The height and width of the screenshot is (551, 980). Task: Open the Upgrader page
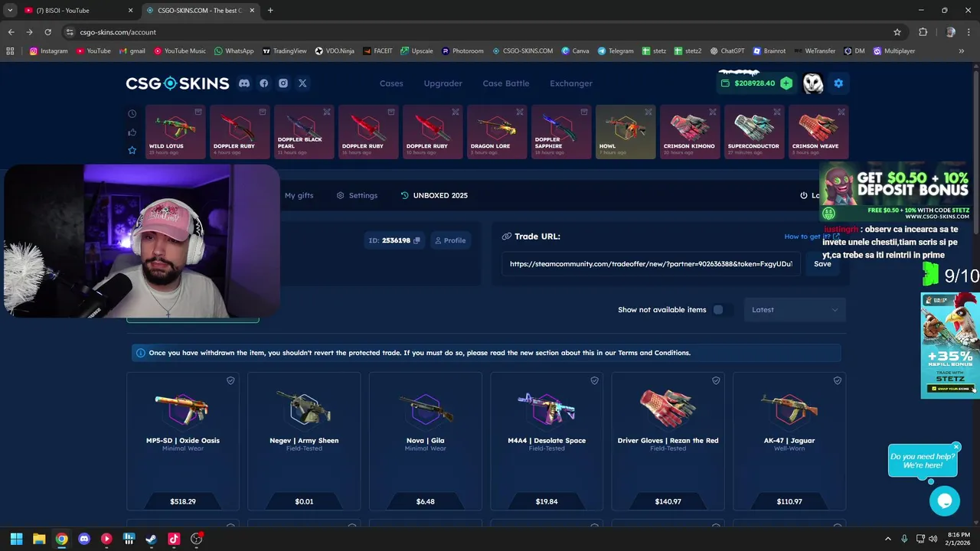(x=443, y=83)
